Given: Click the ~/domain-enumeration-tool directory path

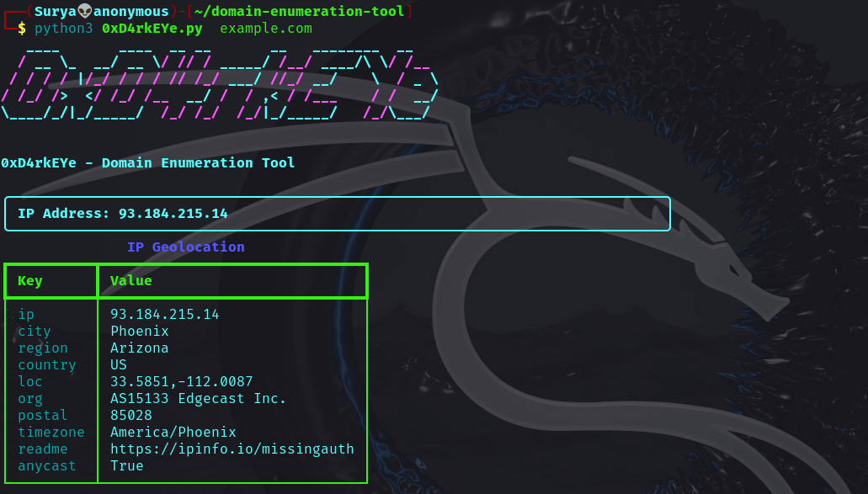Looking at the screenshot, I should click(299, 11).
